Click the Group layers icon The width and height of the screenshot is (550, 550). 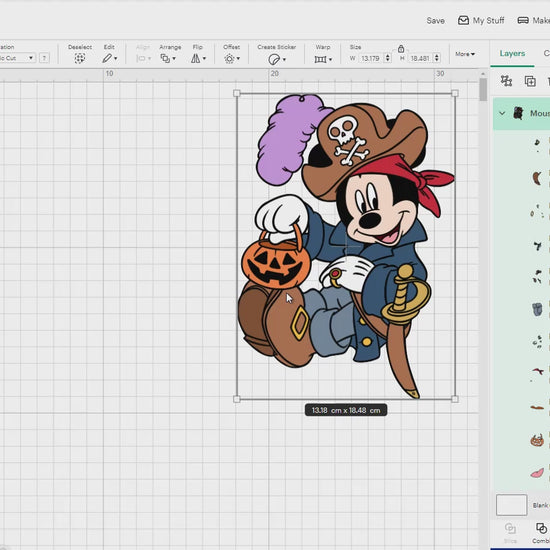pos(506,81)
